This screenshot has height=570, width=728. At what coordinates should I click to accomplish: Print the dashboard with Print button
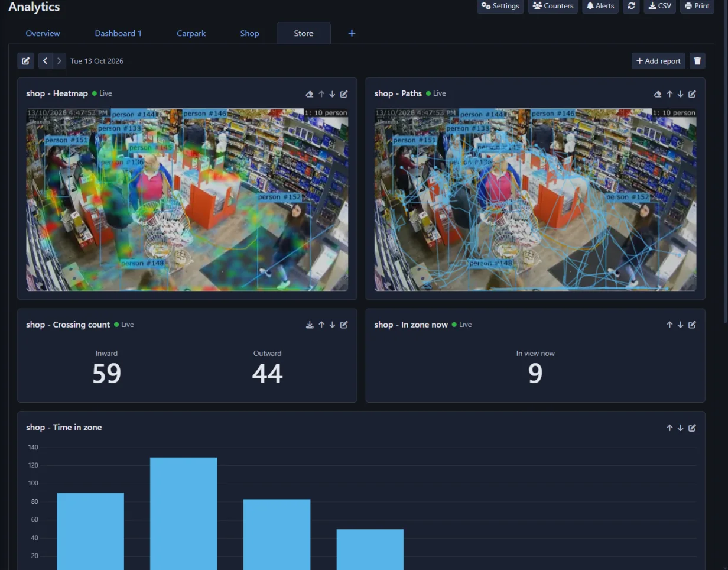(x=697, y=6)
